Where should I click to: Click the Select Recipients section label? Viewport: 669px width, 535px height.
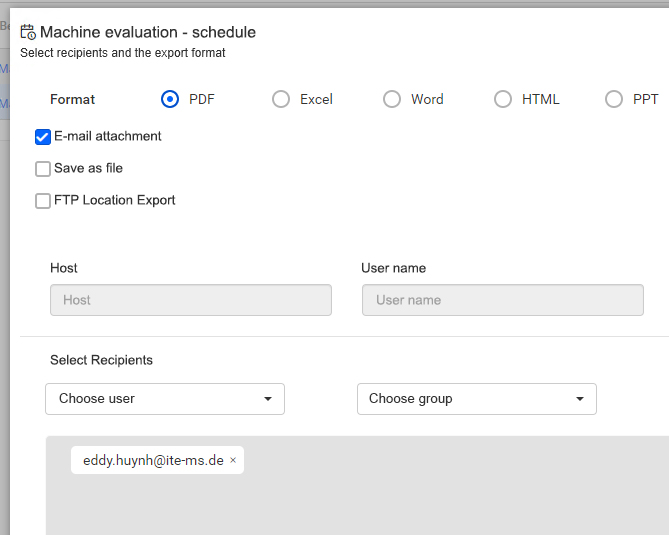[101, 360]
